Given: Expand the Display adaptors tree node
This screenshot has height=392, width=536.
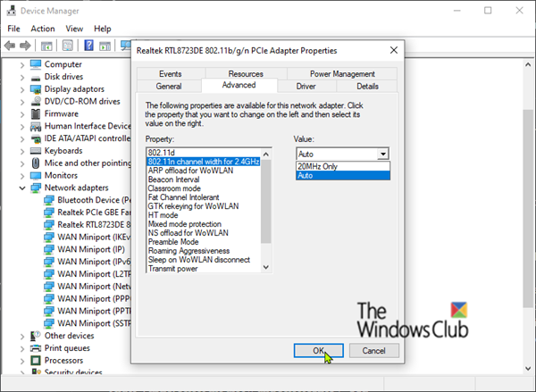Looking at the screenshot, I should (x=22, y=89).
